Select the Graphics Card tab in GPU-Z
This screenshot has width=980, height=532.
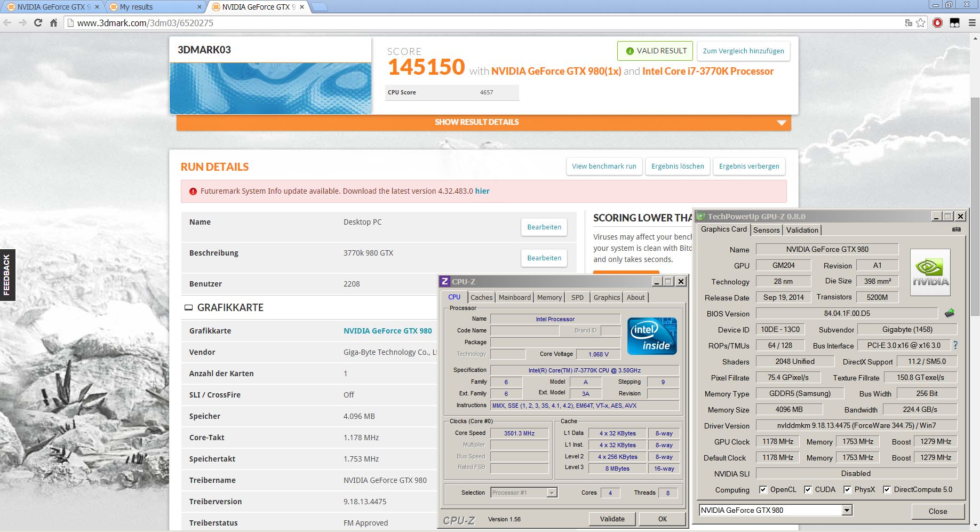[723, 229]
